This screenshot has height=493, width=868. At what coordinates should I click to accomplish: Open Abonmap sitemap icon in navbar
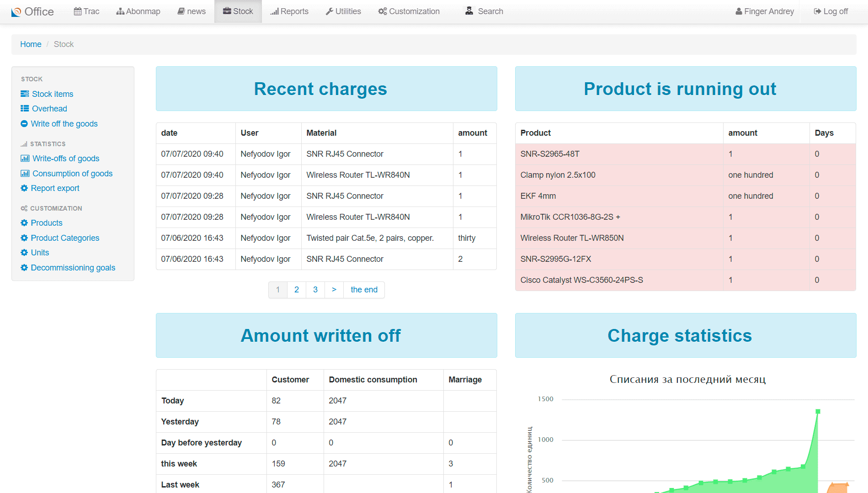pos(120,11)
